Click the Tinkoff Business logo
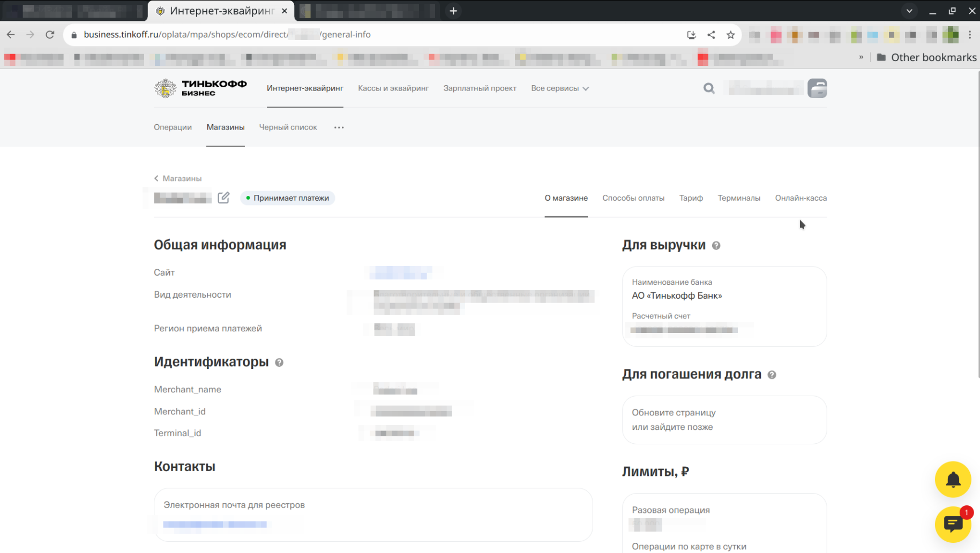980x553 pixels. coord(200,88)
